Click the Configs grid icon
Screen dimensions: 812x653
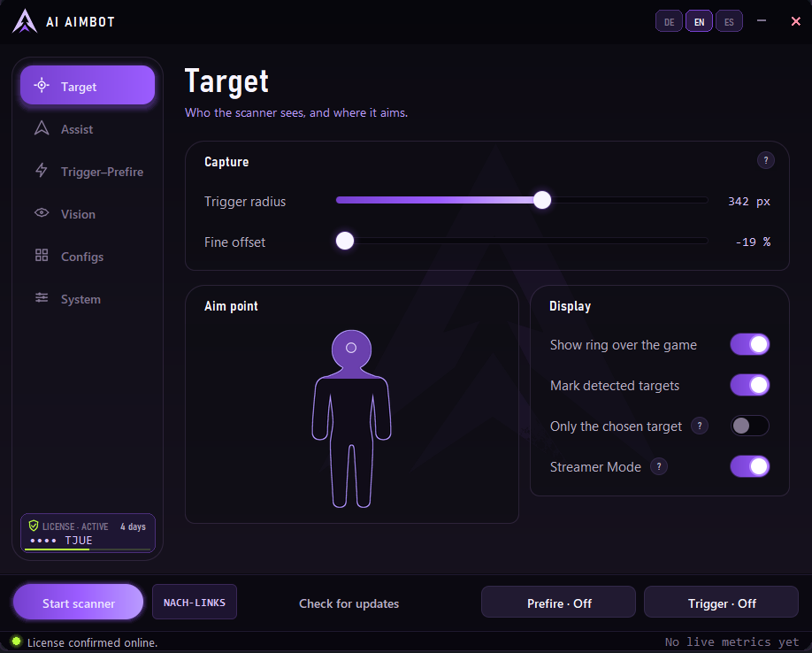coord(42,256)
